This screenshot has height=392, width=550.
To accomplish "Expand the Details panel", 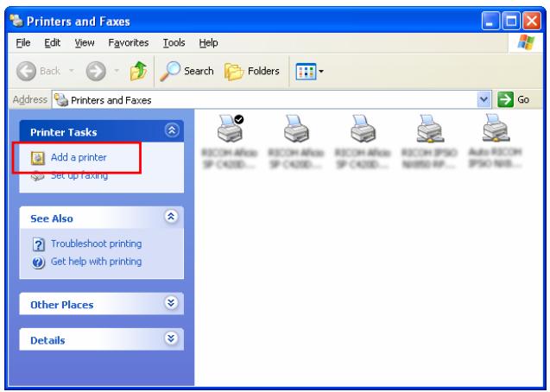I will [171, 338].
